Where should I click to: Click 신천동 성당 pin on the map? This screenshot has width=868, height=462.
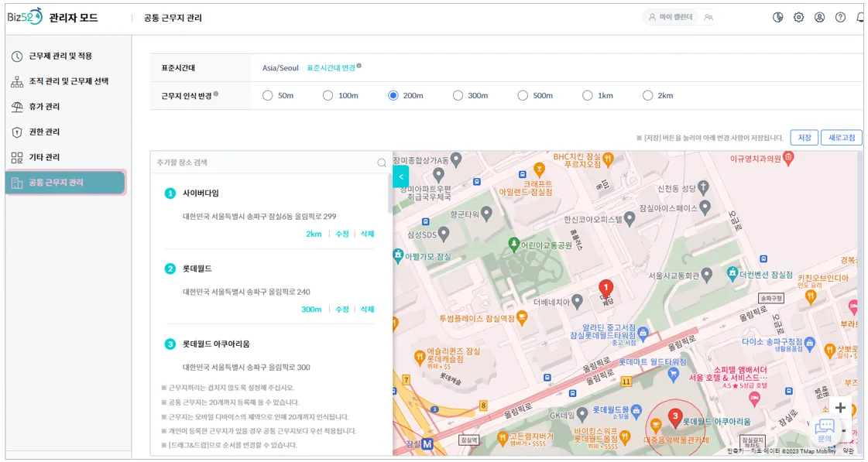703,187
